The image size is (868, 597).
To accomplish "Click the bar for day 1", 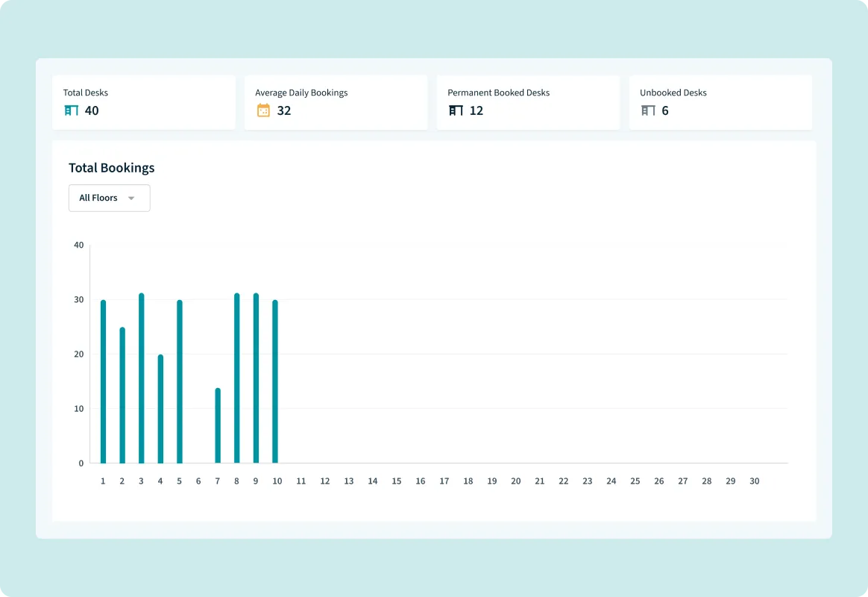I will coord(103,381).
